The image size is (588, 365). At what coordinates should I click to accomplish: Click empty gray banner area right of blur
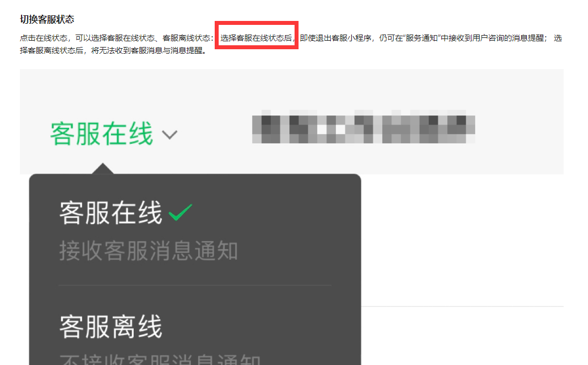[519, 127]
